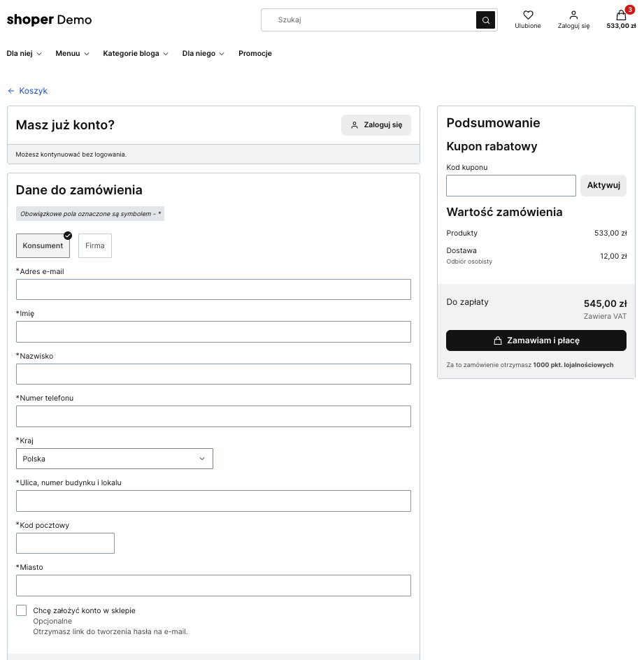
Task: Expand the Dla niego menu
Action: pyautogui.click(x=203, y=54)
